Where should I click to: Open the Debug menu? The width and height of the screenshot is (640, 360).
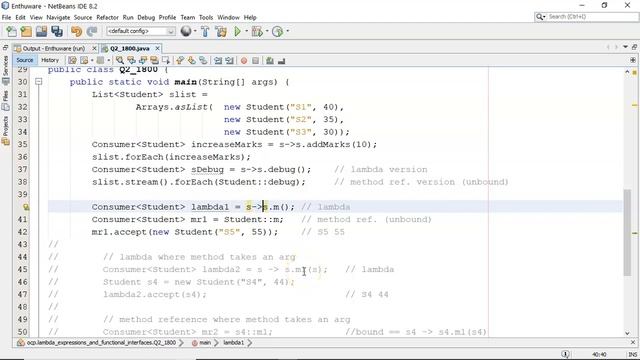click(146, 18)
